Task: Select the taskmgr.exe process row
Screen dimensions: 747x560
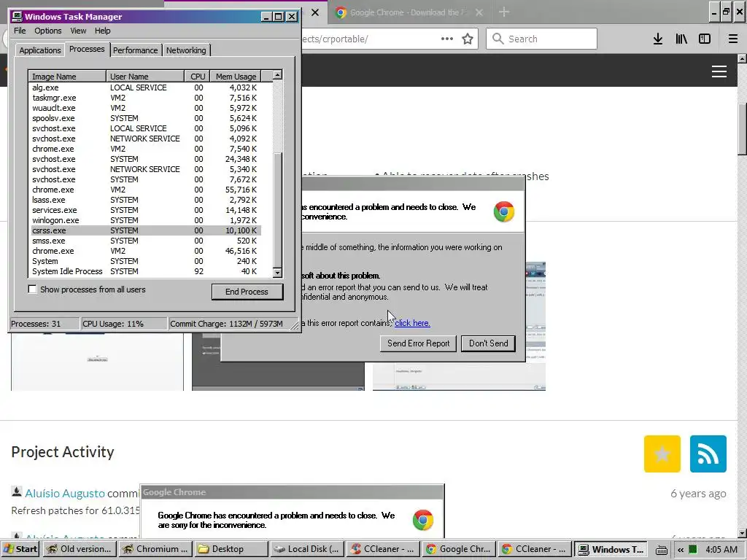Action: pyautogui.click(x=145, y=98)
